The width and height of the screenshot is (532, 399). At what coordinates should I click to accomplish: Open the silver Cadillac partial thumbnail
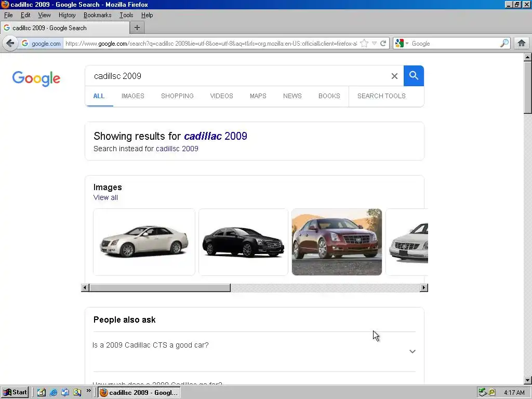pyautogui.click(x=407, y=242)
